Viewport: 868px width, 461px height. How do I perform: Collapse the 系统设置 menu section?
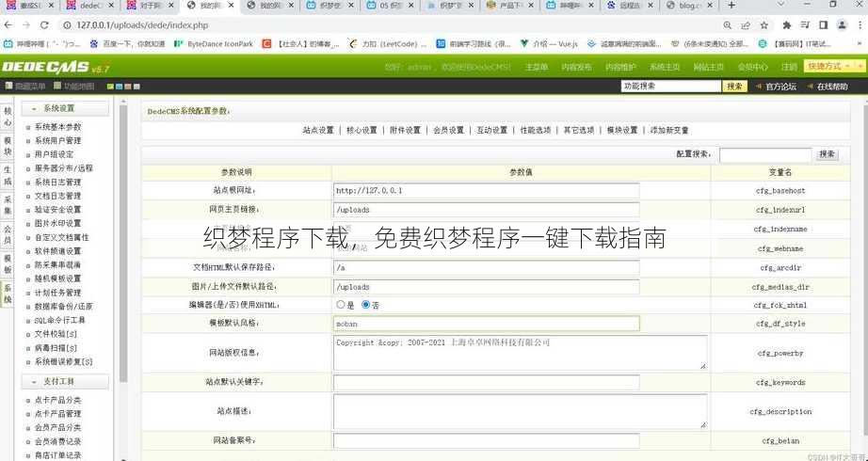[x=65, y=108]
